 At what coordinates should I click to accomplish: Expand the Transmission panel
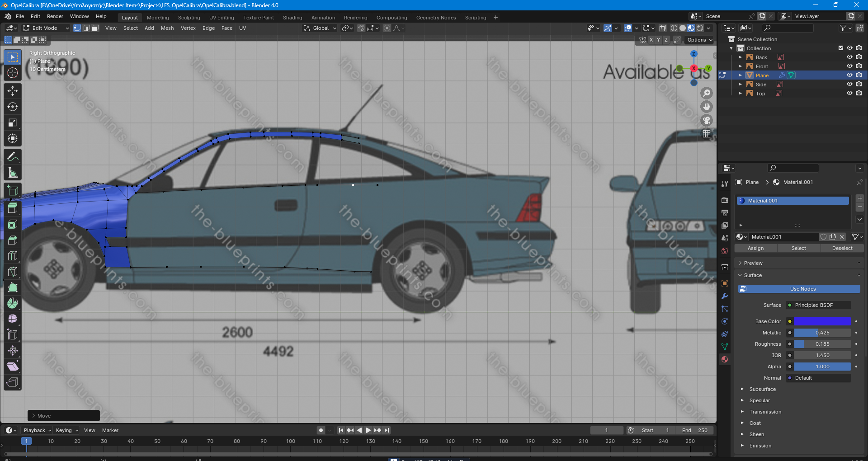tap(765, 412)
